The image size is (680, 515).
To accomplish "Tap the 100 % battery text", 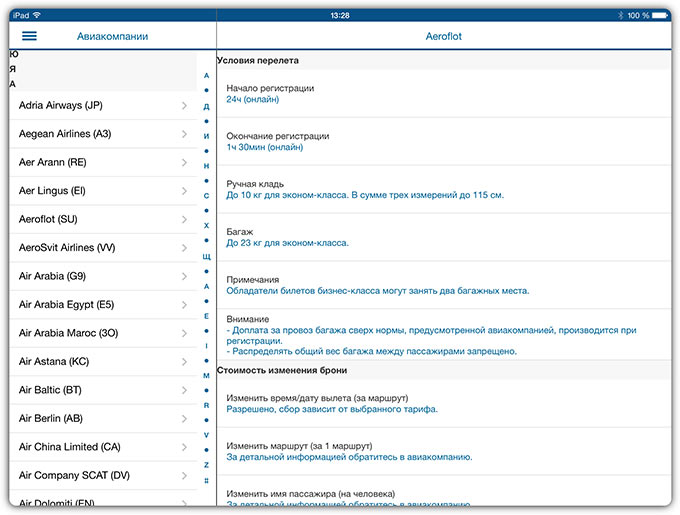I will coord(638,15).
